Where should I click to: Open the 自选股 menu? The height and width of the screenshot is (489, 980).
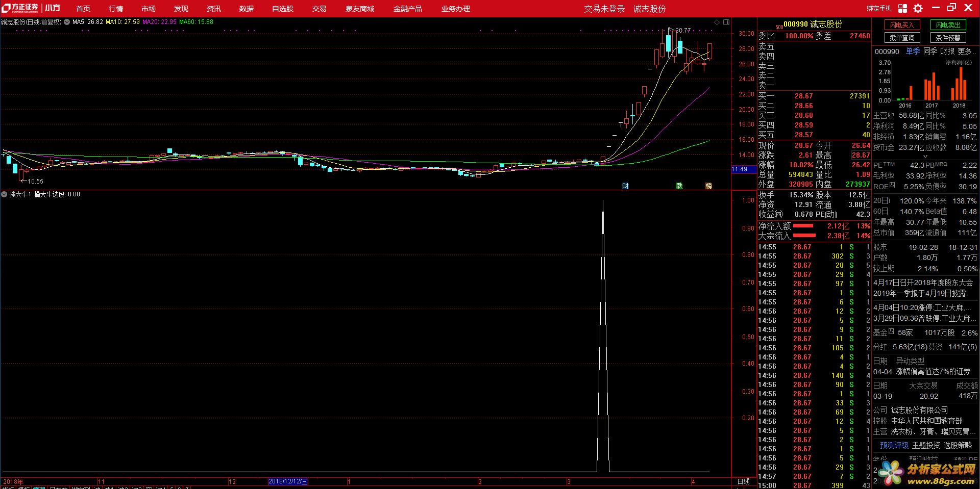[x=283, y=9]
